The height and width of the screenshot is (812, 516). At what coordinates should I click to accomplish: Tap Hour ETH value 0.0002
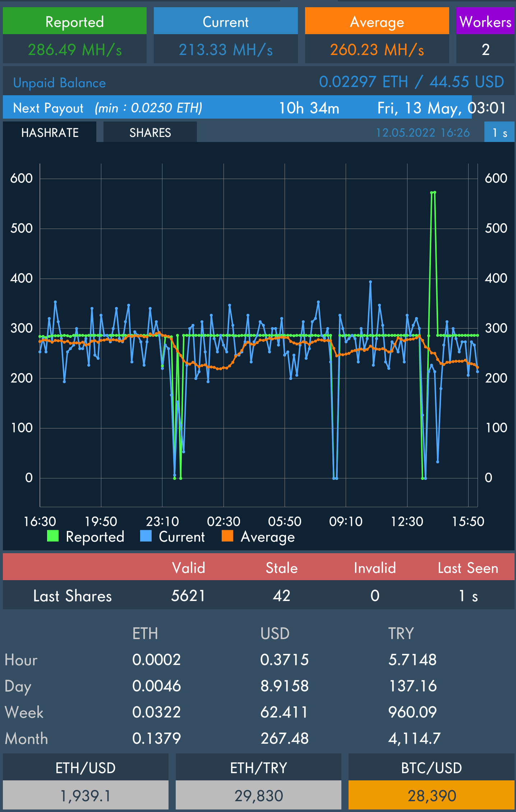point(157,660)
